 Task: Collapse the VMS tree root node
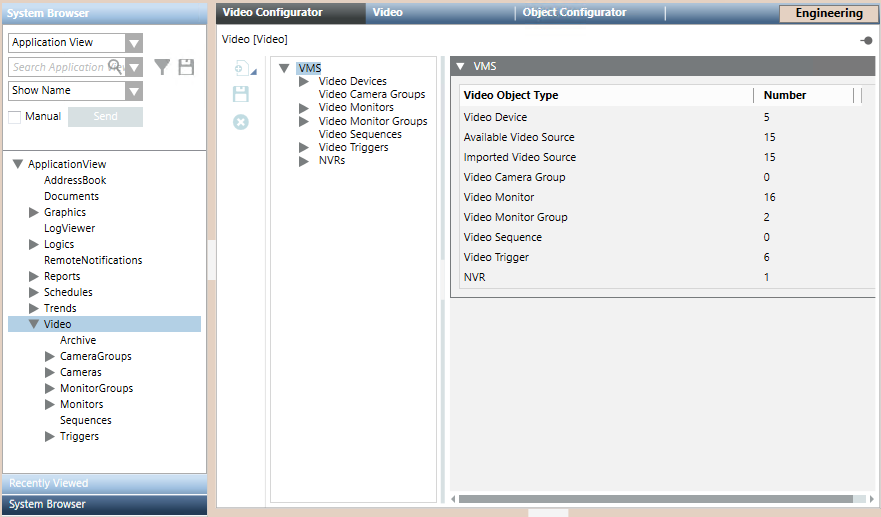click(x=284, y=68)
